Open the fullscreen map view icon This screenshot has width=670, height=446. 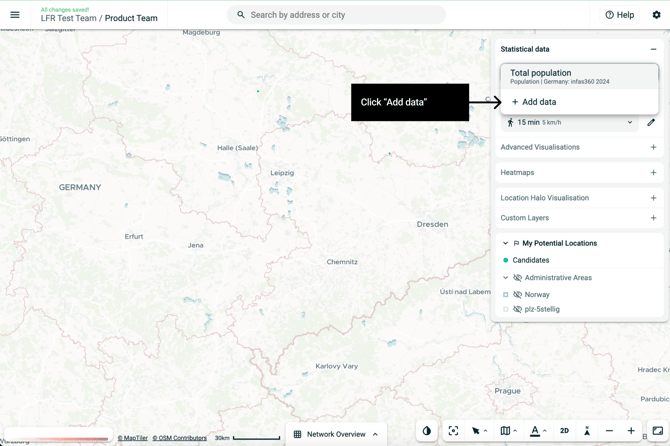pos(657,431)
